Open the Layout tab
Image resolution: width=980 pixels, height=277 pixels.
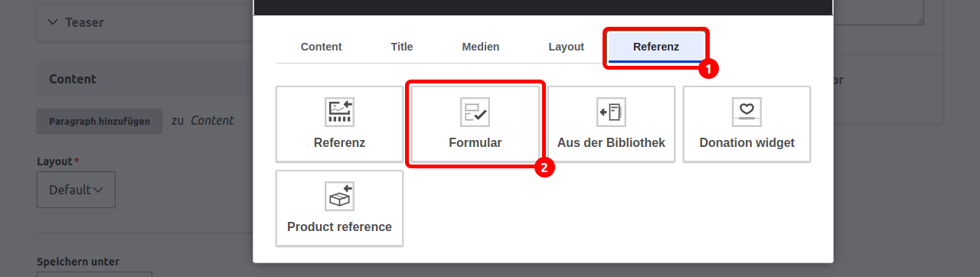pyautogui.click(x=567, y=47)
